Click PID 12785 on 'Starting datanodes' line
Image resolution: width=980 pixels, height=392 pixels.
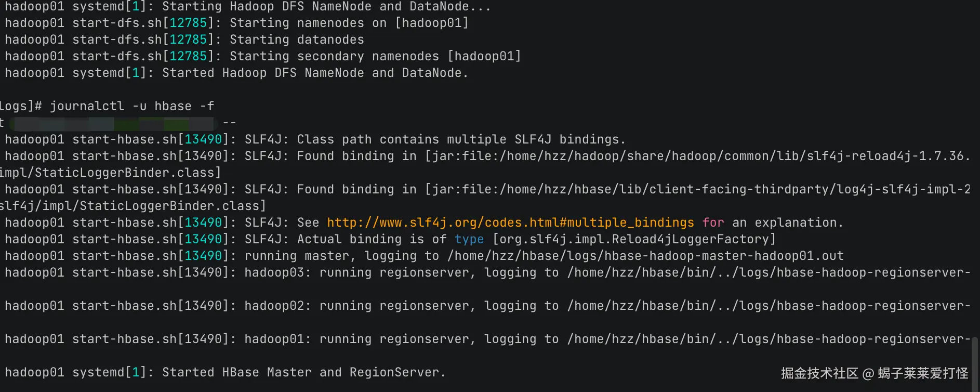point(188,40)
